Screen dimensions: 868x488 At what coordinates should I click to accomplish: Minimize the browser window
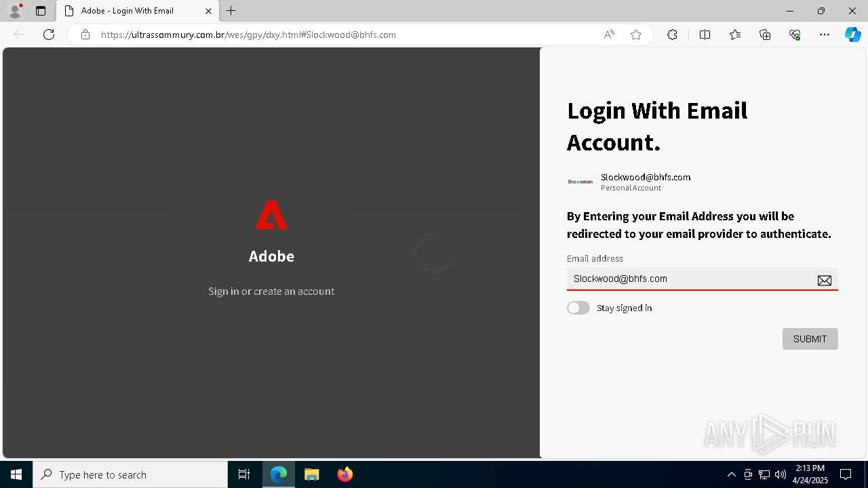[x=790, y=11]
